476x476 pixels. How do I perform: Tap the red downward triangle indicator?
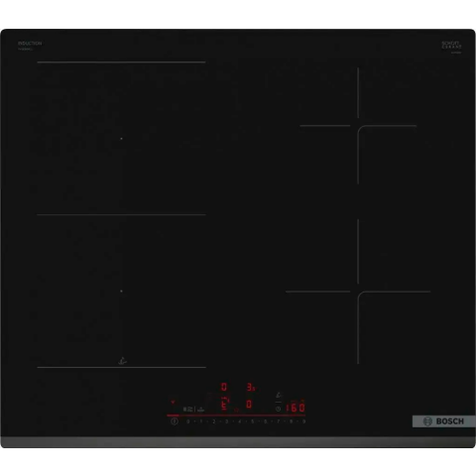click(x=173, y=402)
